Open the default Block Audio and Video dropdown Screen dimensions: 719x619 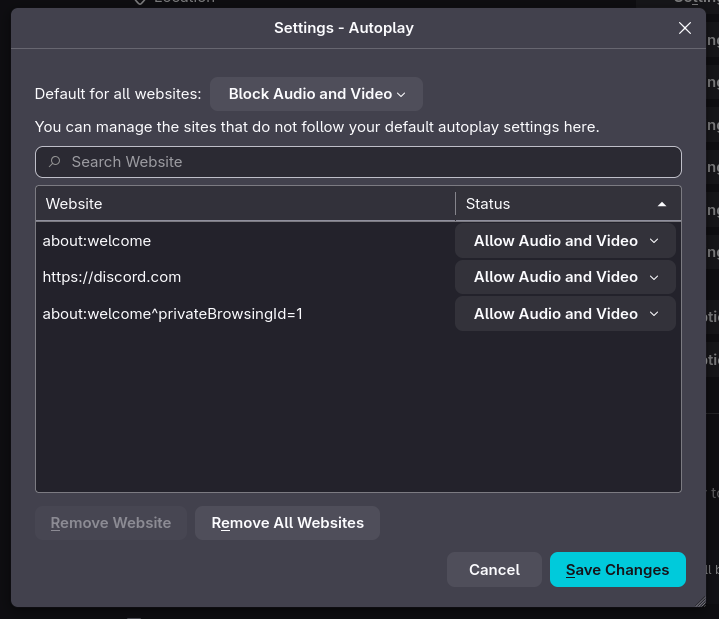coord(316,94)
